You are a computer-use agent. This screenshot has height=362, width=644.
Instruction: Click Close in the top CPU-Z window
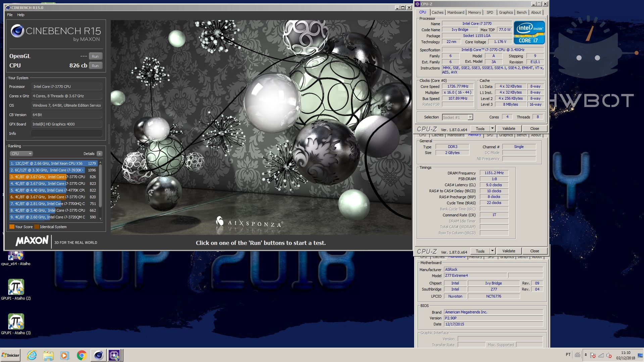[x=535, y=128]
